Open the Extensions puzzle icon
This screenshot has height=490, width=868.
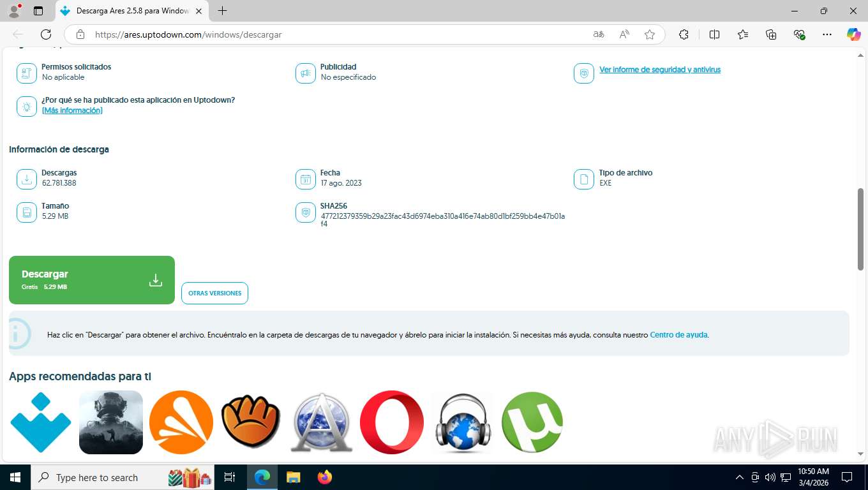pos(684,34)
